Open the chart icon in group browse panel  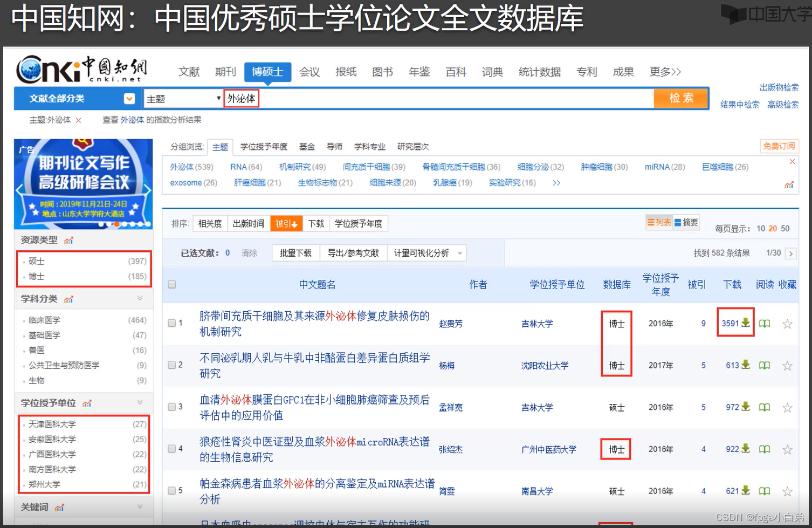[x=789, y=184]
